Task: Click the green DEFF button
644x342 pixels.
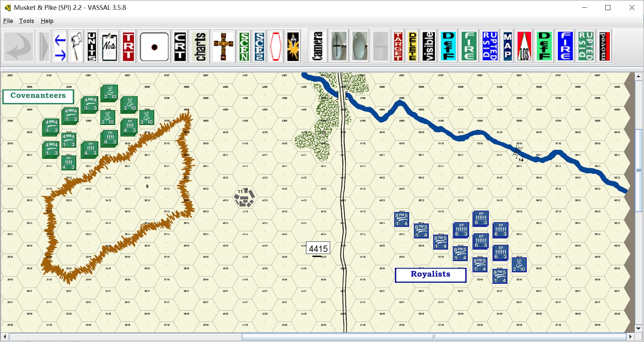Action: coord(544,46)
